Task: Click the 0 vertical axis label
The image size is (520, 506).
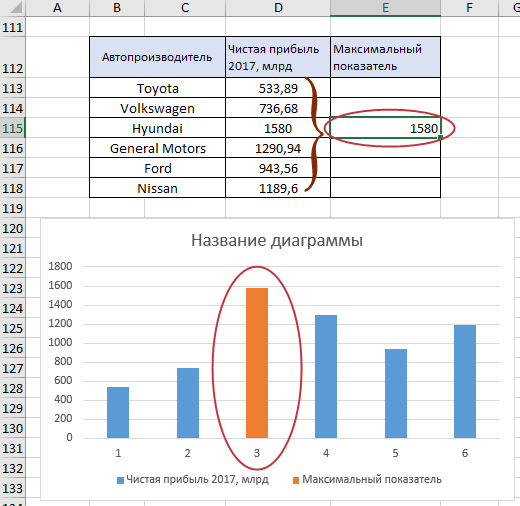Action: tap(69, 437)
